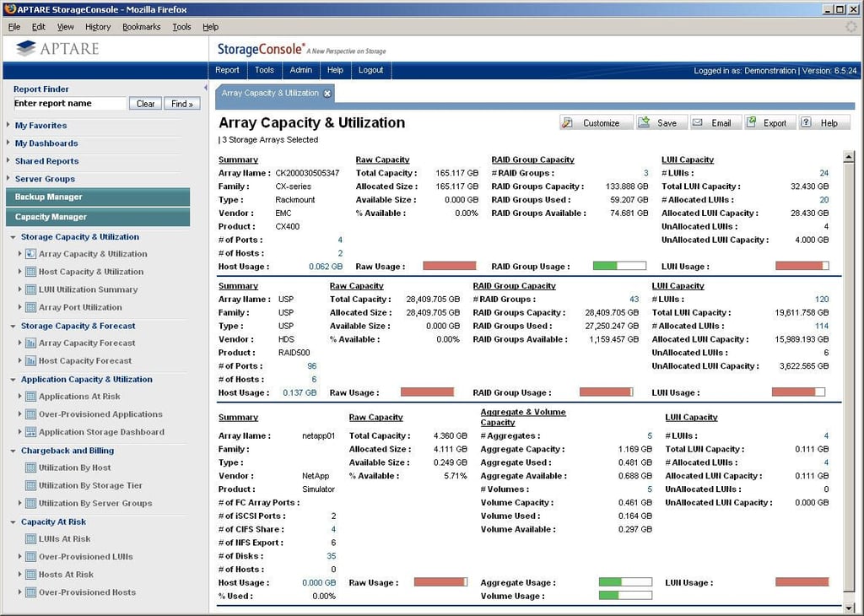The height and width of the screenshot is (616, 864).
Task: Click the Enter report name field
Action: (x=70, y=104)
